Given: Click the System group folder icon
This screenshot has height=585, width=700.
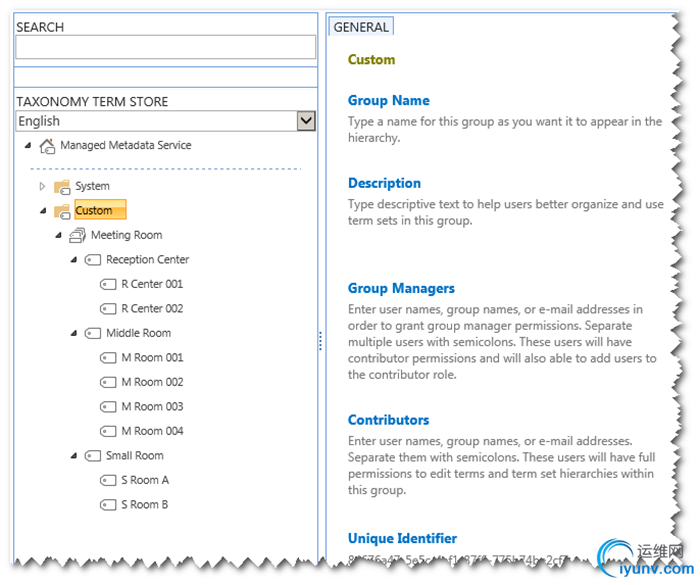Looking at the screenshot, I should point(62,187).
